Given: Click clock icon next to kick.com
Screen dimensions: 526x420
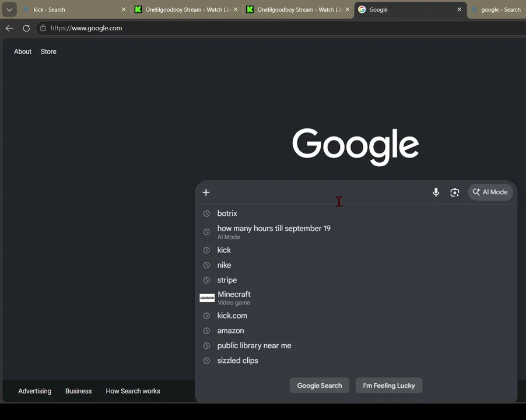Looking at the screenshot, I should [206, 316].
